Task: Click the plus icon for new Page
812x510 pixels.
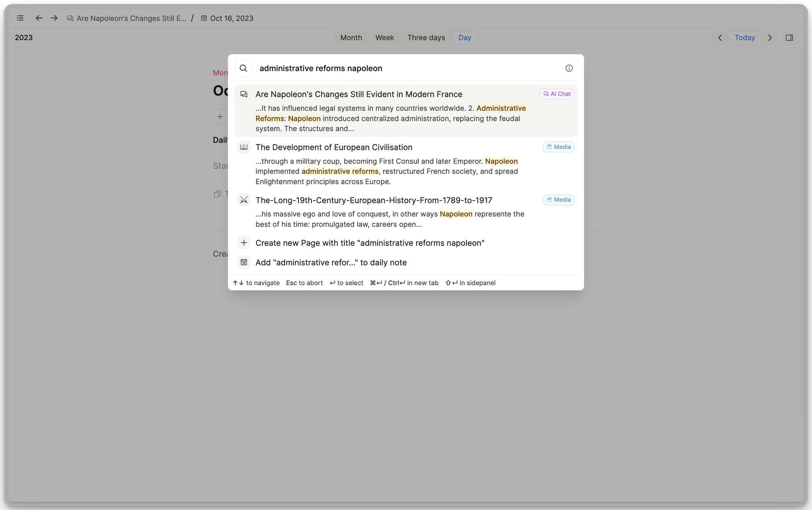Action: click(x=244, y=243)
